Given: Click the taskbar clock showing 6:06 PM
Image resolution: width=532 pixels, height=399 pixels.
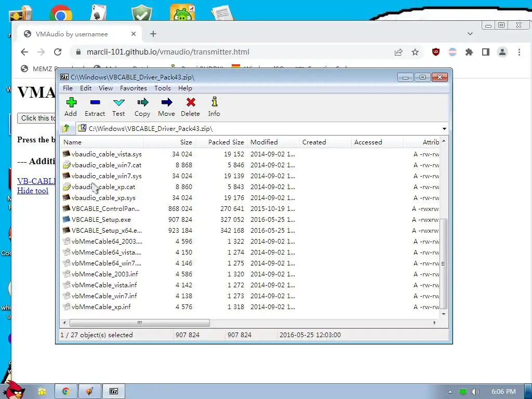Looking at the screenshot, I should tap(503, 392).
